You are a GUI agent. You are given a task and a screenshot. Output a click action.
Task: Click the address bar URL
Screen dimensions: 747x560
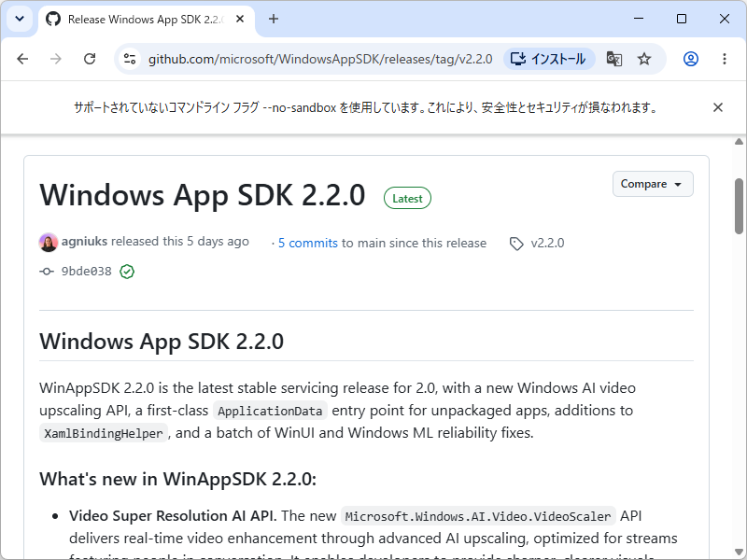[320, 59]
